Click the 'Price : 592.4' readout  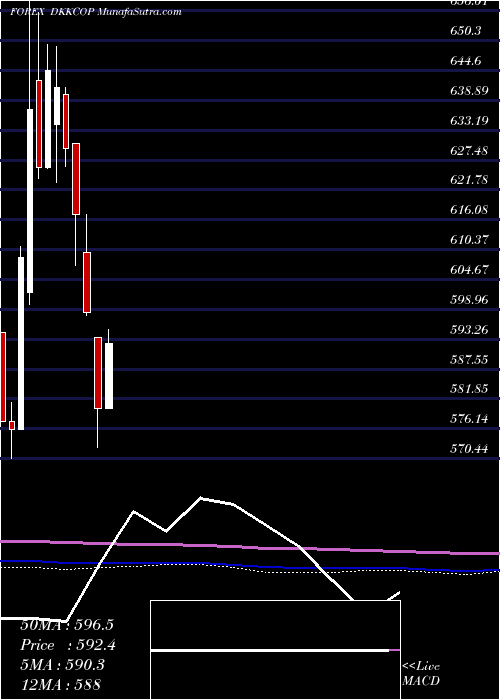pos(68,645)
